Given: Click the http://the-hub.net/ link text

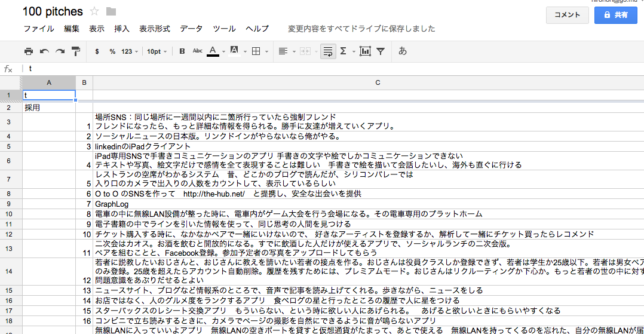Looking at the screenshot, I should click(214, 194).
